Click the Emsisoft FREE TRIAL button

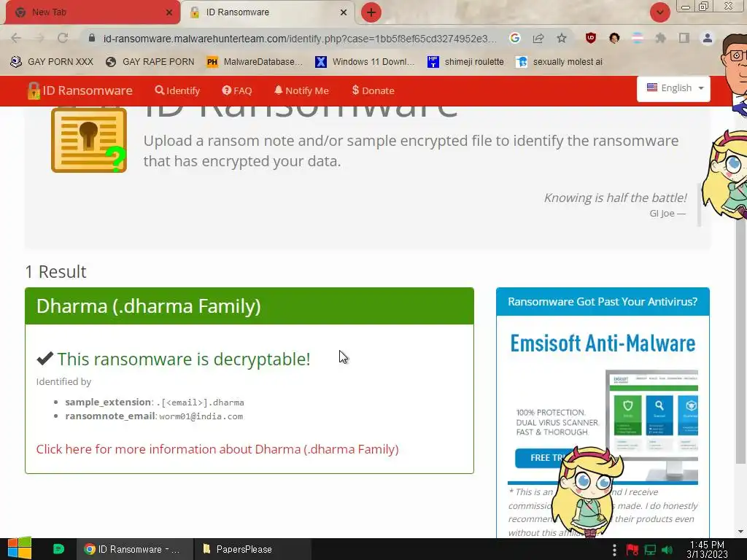tap(543, 458)
